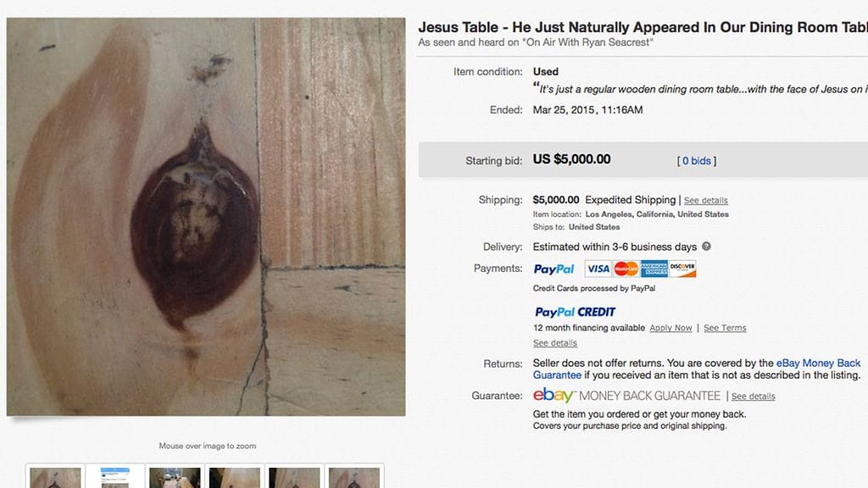Click Apply Now for PayPal Credit
868x488 pixels.
click(671, 328)
